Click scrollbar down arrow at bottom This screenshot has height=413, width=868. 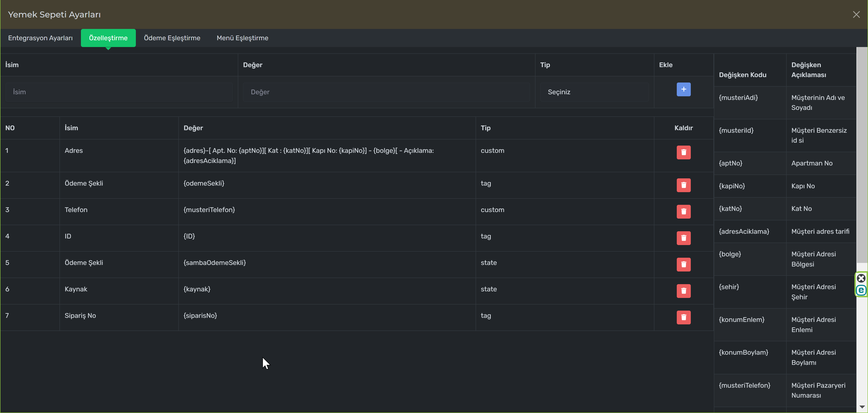pyautogui.click(x=862, y=407)
